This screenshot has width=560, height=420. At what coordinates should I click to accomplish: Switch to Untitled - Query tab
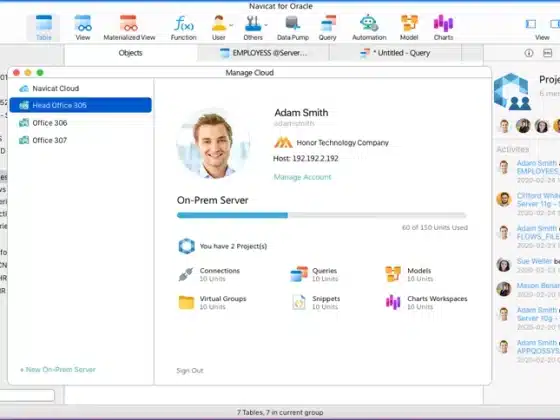(x=395, y=53)
